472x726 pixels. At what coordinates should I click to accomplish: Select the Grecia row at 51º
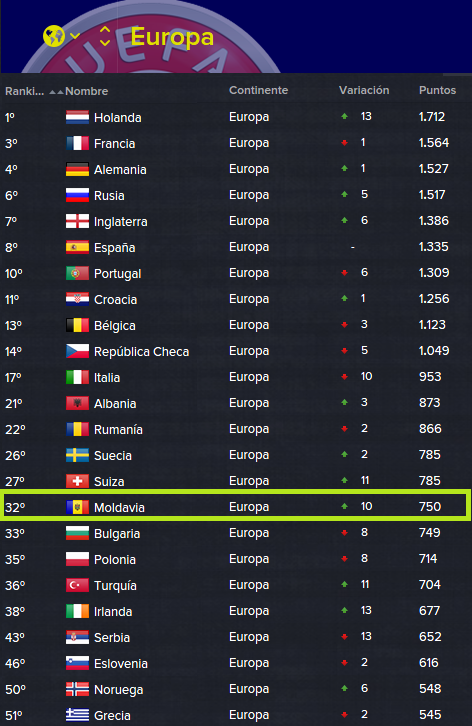[x=236, y=715]
